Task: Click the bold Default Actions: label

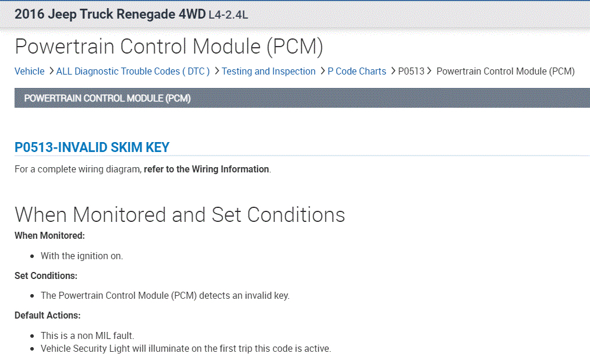Action: click(x=47, y=315)
